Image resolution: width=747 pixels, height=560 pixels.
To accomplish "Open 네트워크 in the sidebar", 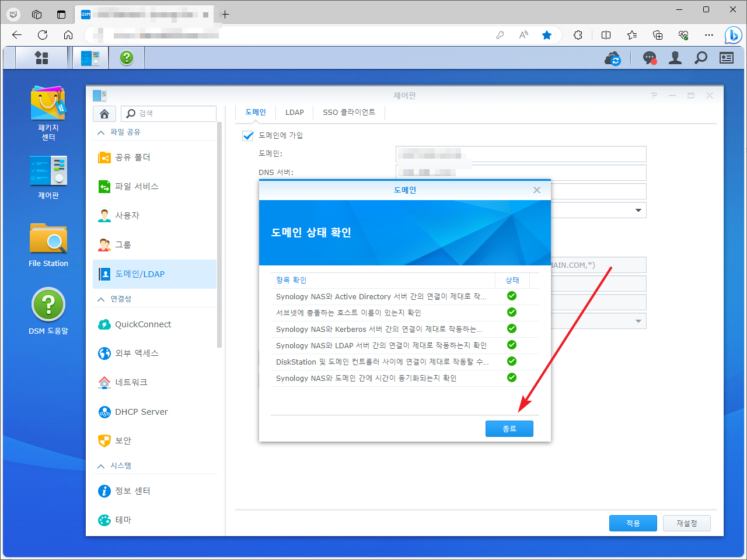I will [155, 383].
